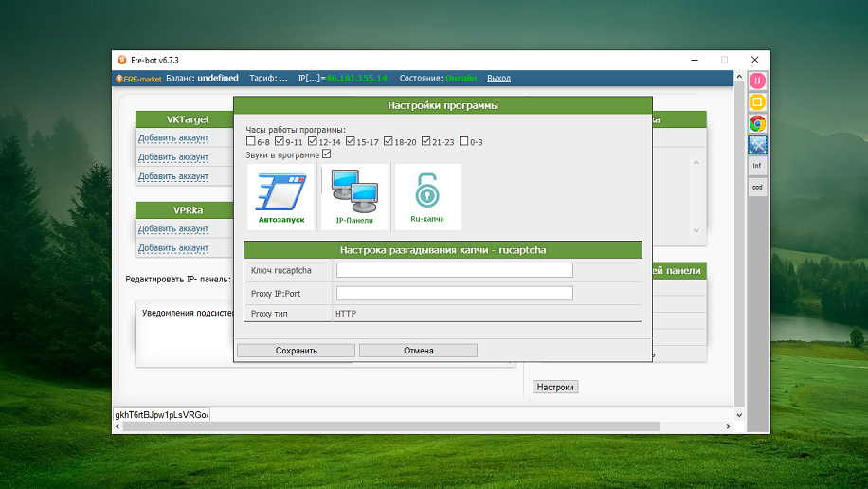Click the vertical scrollbar down arrow
The image size is (868, 489).
click(x=739, y=415)
